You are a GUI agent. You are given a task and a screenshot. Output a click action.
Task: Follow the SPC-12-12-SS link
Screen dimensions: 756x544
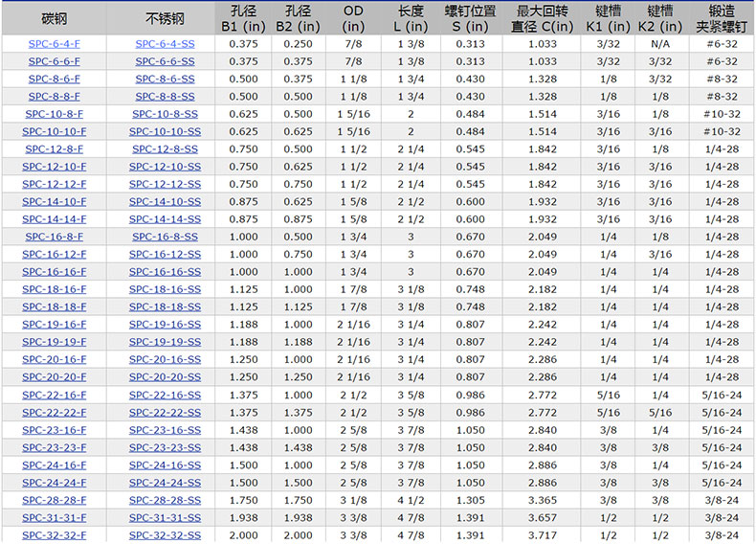pyautogui.click(x=165, y=184)
